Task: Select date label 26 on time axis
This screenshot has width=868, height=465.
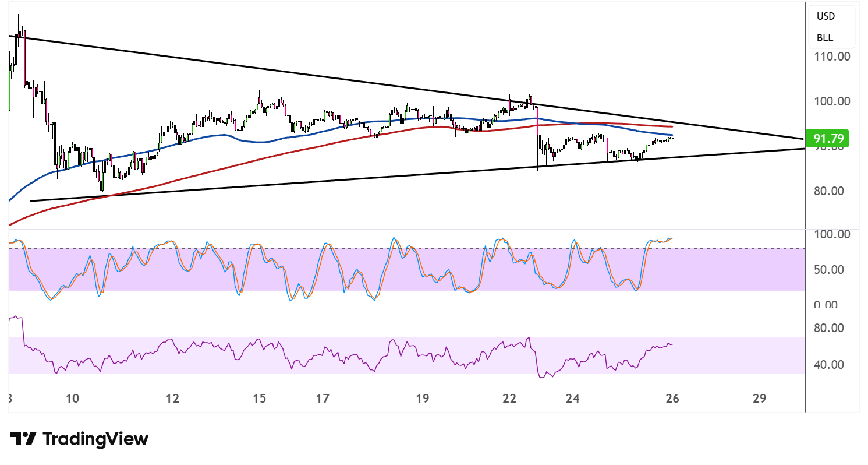Action: (x=672, y=399)
